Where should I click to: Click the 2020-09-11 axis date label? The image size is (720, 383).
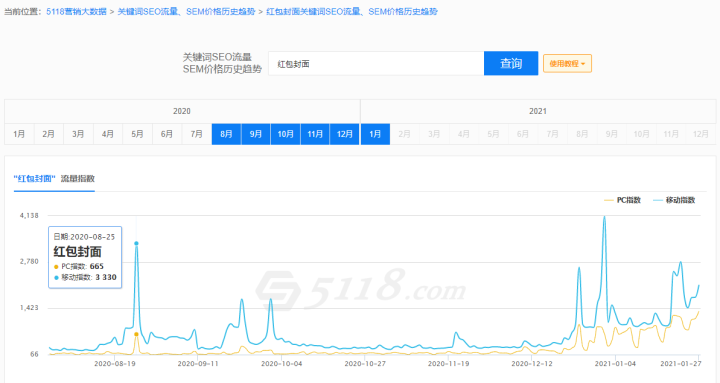pyautogui.click(x=198, y=364)
